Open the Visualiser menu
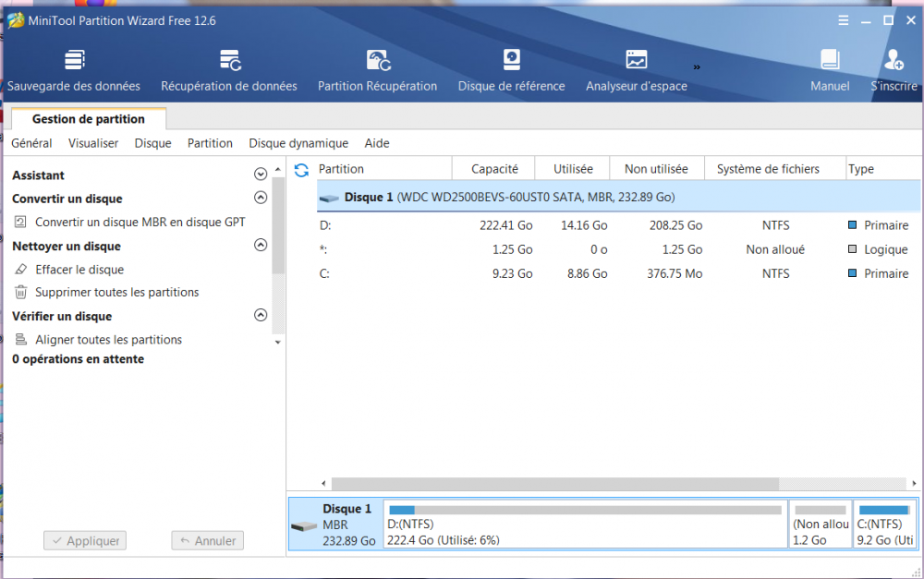The width and height of the screenshot is (924, 579). tap(93, 143)
